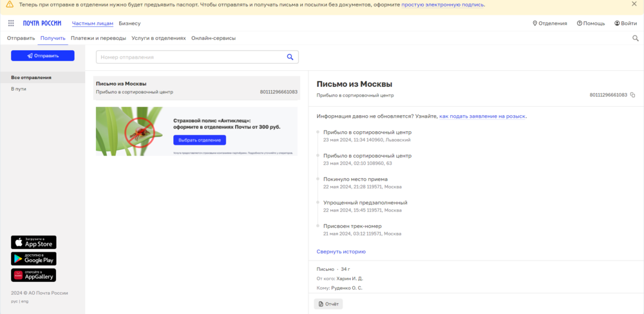Click the Почта России logo
The image size is (644, 314).
coord(42,23)
